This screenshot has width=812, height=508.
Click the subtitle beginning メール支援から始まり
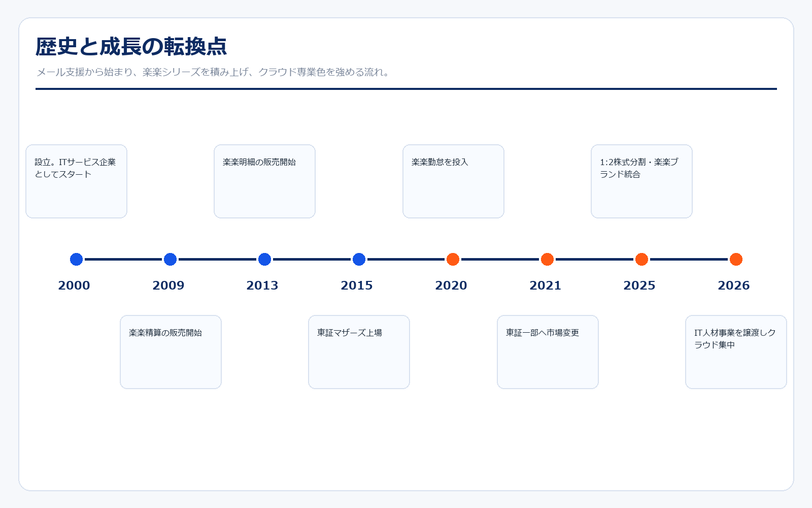[x=213, y=72]
